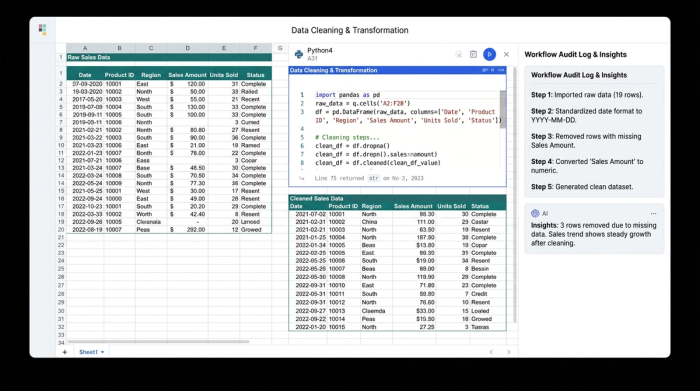
Task: Go to previous sheet with left chevron
Action: pos(491,352)
